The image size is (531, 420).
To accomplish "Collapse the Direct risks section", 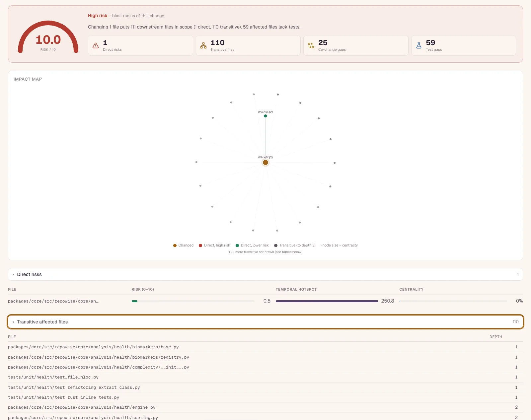I will coord(265,274).
